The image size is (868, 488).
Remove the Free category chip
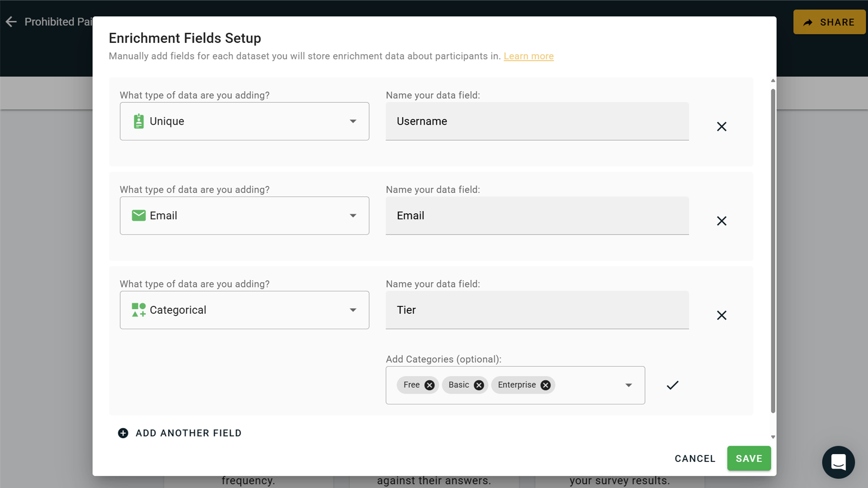coord(429,385)
